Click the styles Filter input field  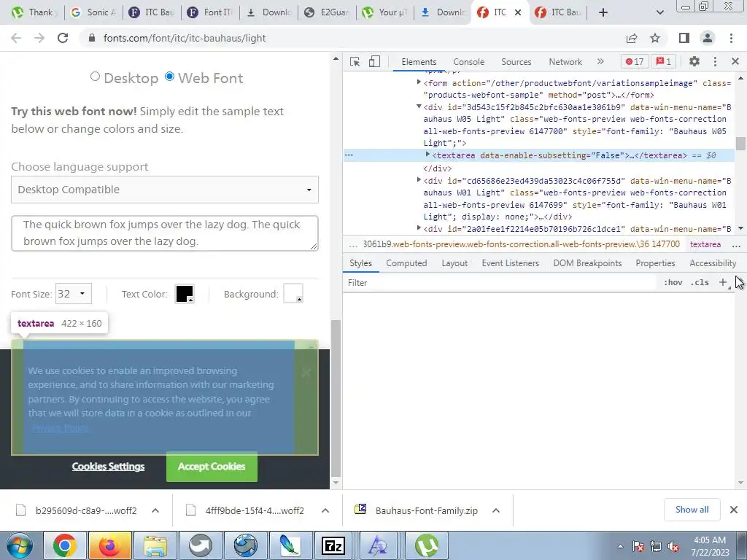500,283
